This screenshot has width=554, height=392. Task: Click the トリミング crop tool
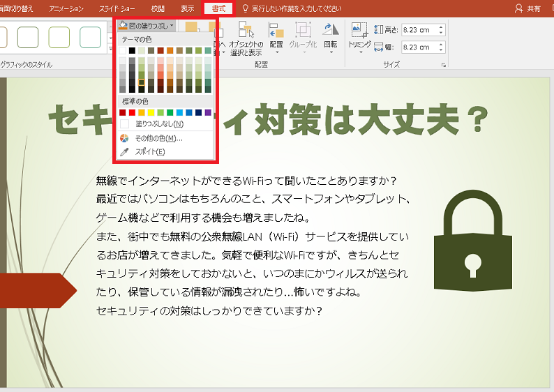359,34
